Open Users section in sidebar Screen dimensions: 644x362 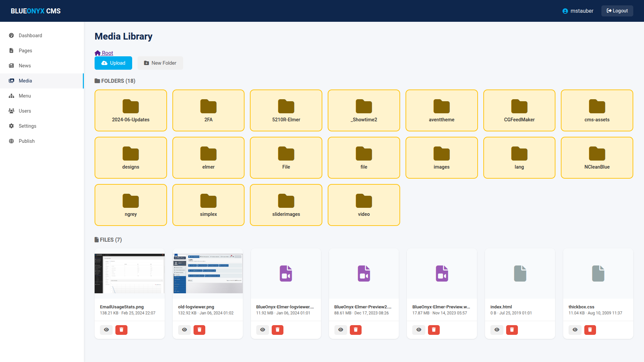[x=24, y=111]
